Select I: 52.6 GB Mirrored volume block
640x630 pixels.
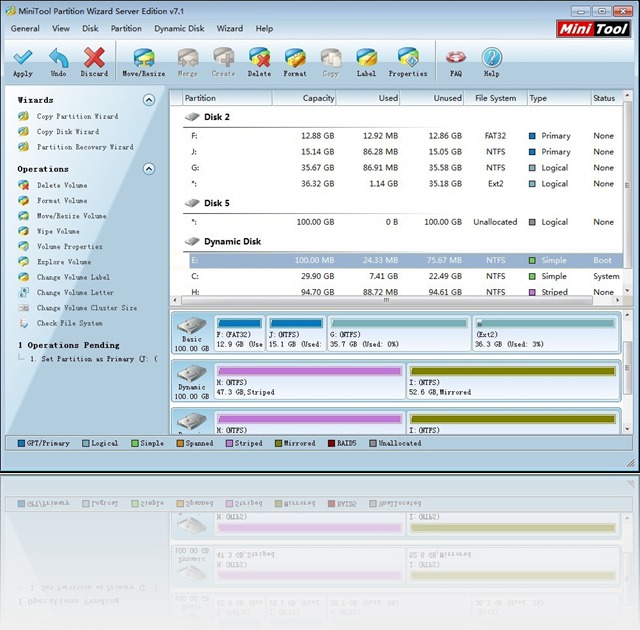(513, 381)
